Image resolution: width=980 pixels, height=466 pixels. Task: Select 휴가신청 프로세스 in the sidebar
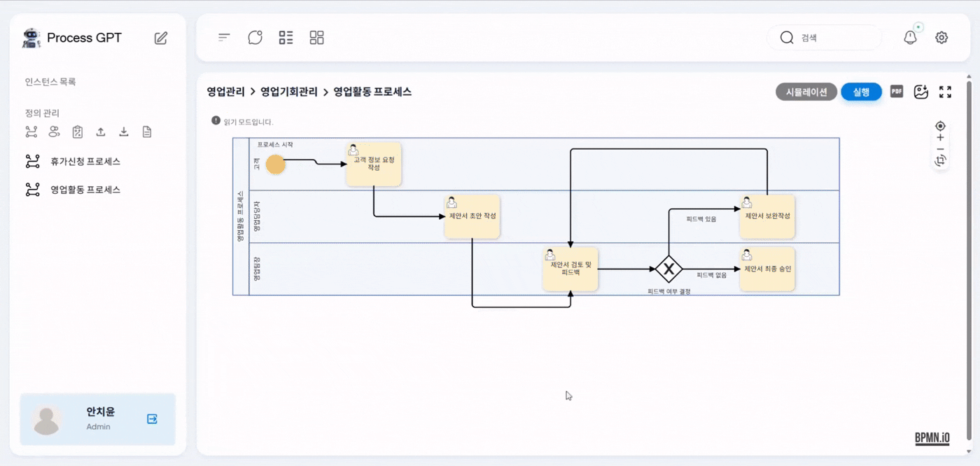coord(85,162)
